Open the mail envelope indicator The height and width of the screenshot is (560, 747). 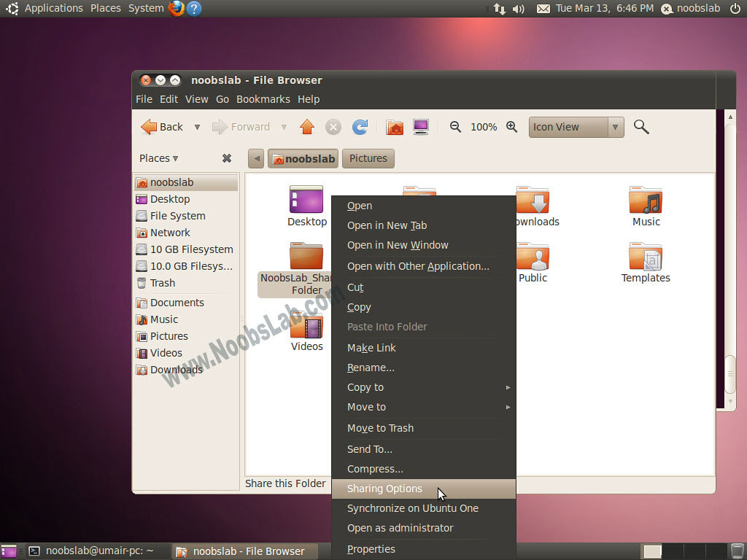coord(543,9)
